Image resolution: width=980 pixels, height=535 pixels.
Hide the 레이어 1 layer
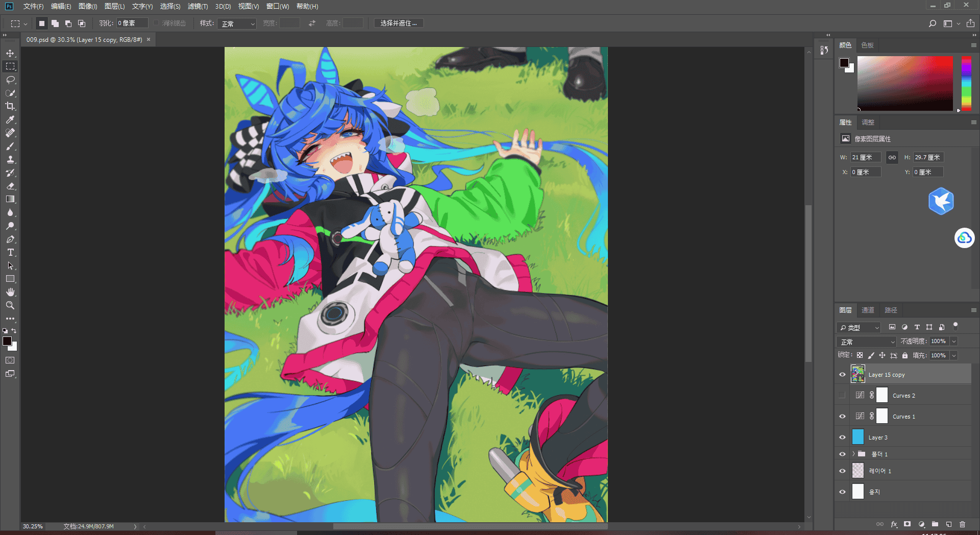coord(842,471)
